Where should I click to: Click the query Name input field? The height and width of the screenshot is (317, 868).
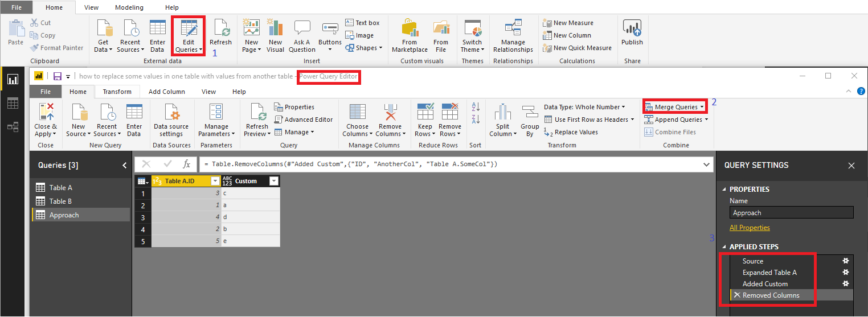pyautogui.click(x=792, y=213)
